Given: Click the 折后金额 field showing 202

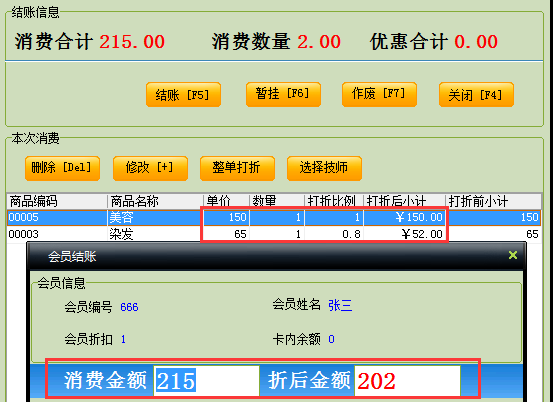Looking at the screenshot, I should pos(407,380).
